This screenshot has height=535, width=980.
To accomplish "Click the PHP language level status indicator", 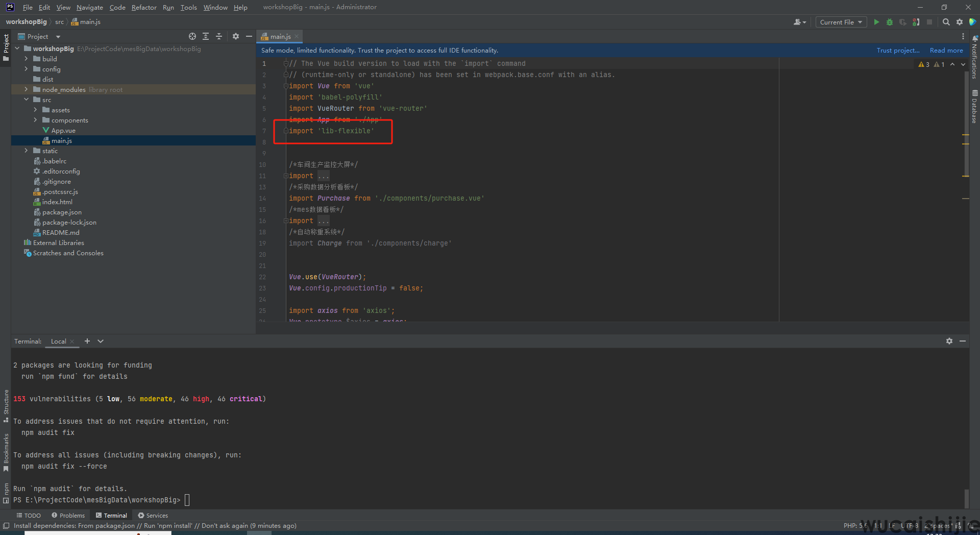I will tap(855, 525).
